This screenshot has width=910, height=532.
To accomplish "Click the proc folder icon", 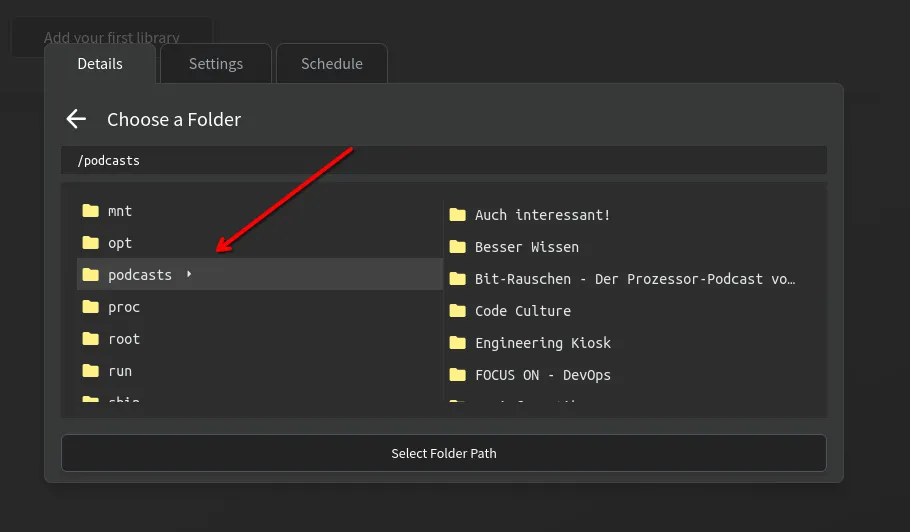I will click(x=91, y=307).
